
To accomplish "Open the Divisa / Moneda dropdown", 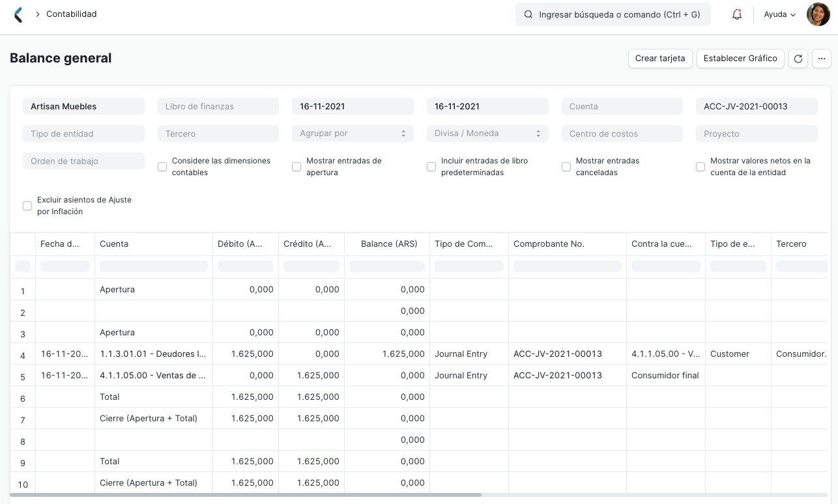I will [487, 133].
